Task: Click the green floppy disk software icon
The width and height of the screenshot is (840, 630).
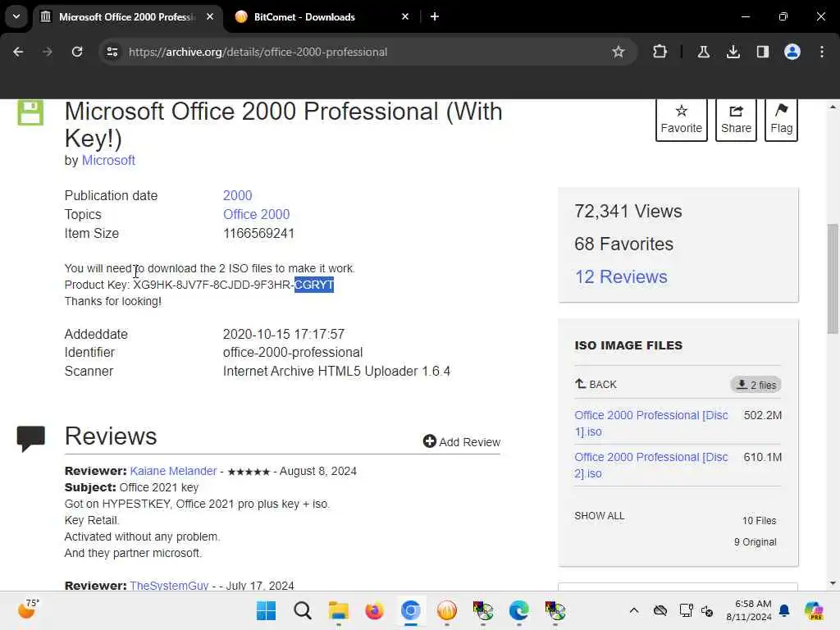Action: click(30, 112)
